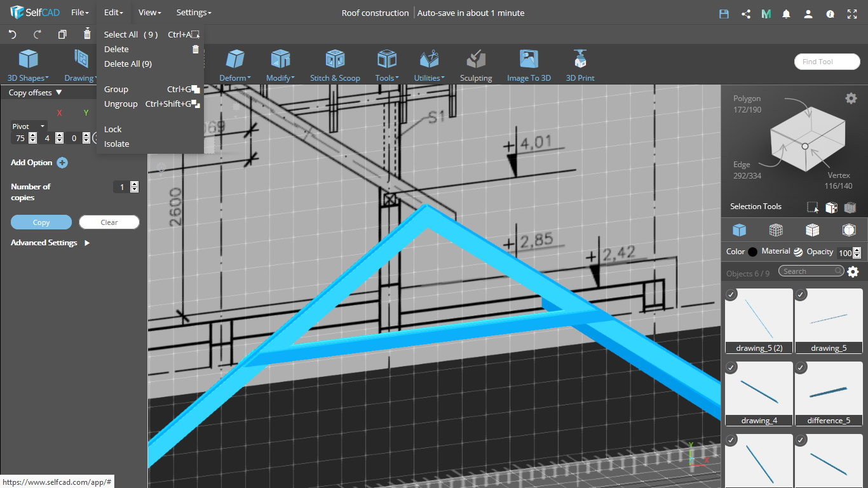868x488 pixels.
Task: Open objects list settings gear
Action: (x=853, y=272)
